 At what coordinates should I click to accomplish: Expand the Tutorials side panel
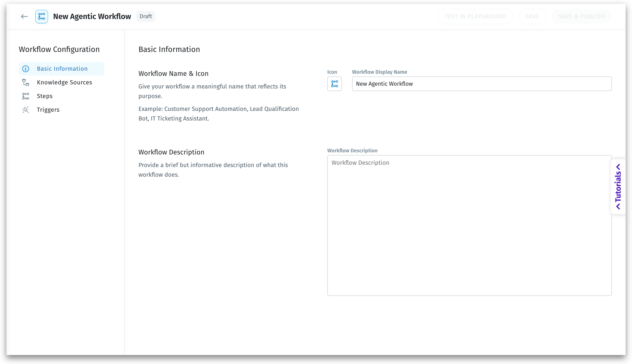[618, 187]
